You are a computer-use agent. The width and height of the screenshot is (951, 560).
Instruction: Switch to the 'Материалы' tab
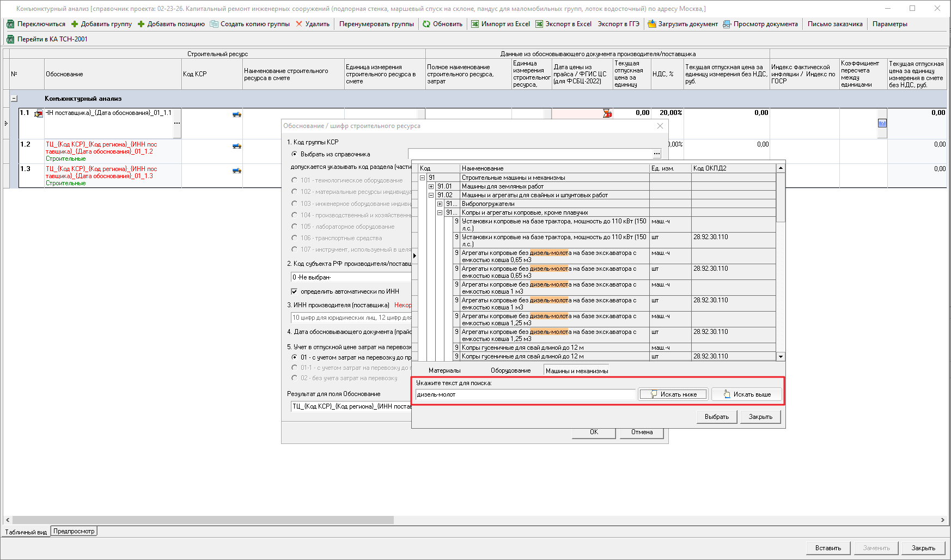click(x=444, y=370)
